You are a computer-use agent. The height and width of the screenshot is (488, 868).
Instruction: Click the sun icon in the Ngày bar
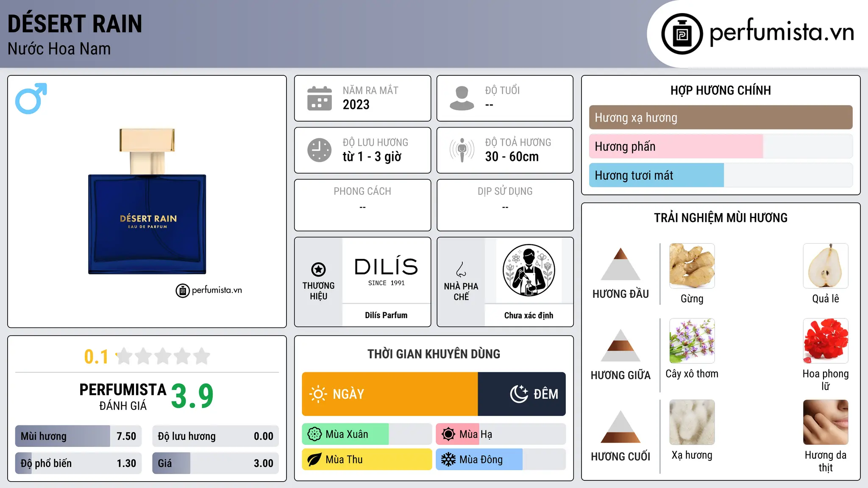(318, 394)
